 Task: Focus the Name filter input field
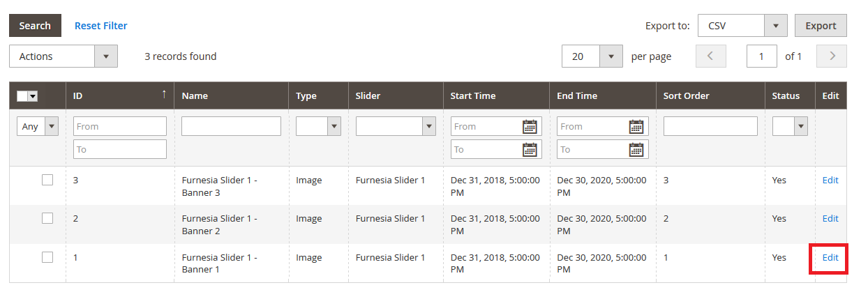tap(231, 126)
